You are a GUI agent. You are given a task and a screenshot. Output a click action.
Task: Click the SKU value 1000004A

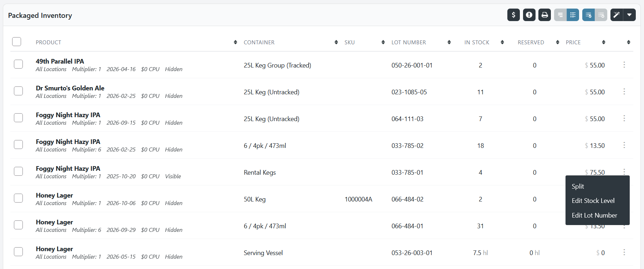(359, 199)
